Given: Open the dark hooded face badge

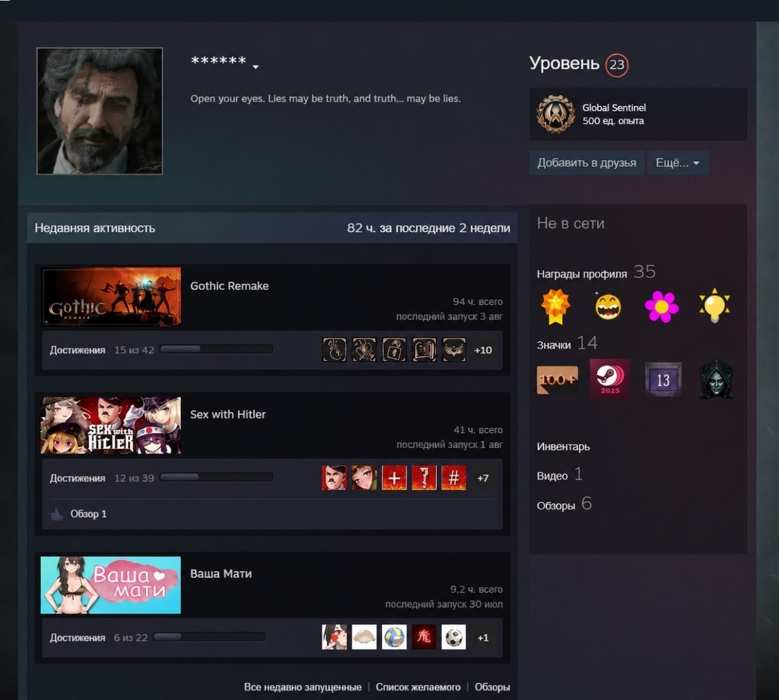Looking at the screenshot, I should 716,380.
